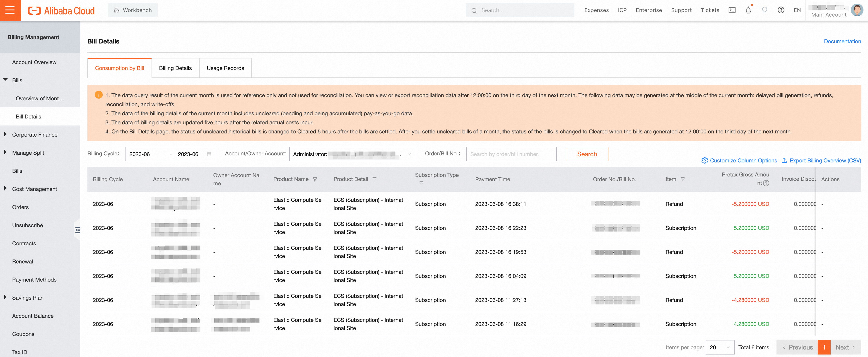Go to the Previous page
The height and width of the screenshot is (357, 868).
[797, 347]
